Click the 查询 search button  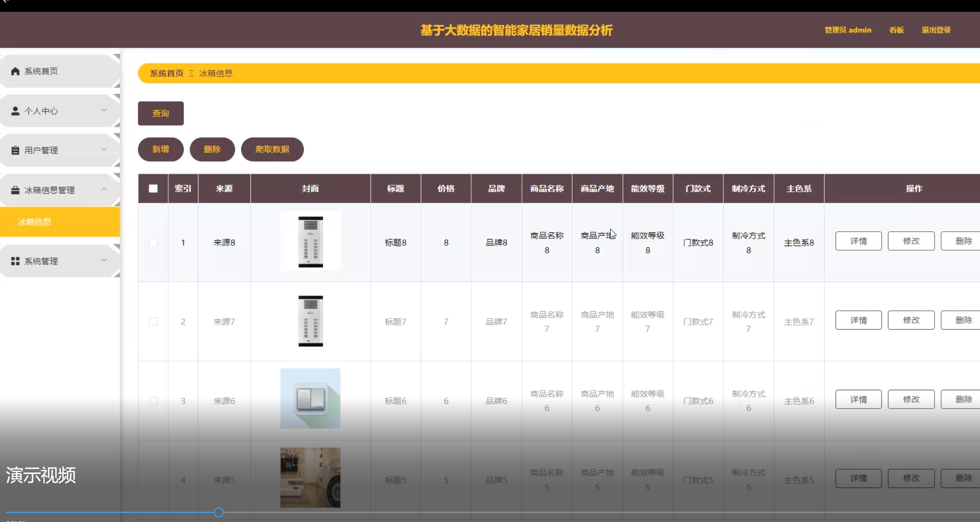(x=161, y=113)
